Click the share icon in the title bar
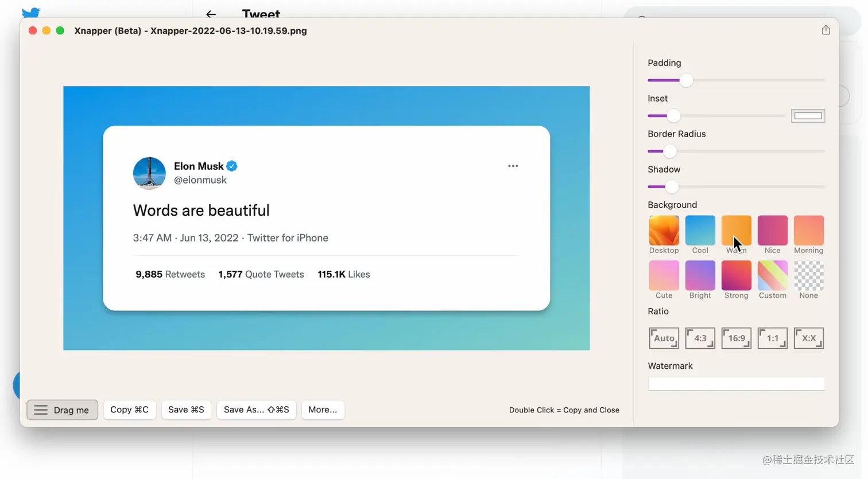Viewport: 868px width, 479px height. tap(826, 30)
